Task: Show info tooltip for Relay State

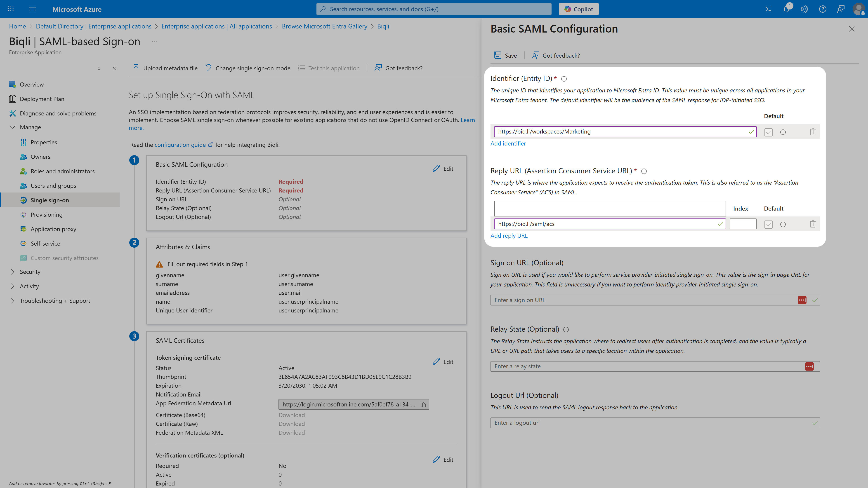Action: pos(566,330)
